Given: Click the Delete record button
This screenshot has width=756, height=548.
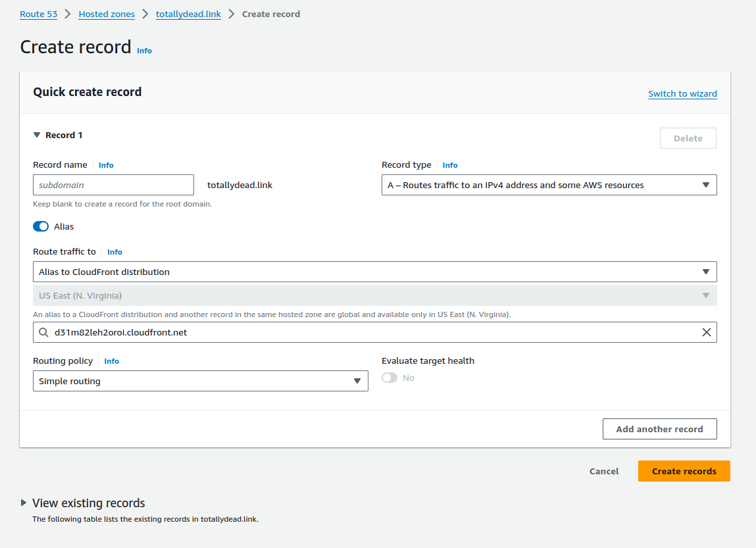Looking at the screenshot, I should (688, 138).
